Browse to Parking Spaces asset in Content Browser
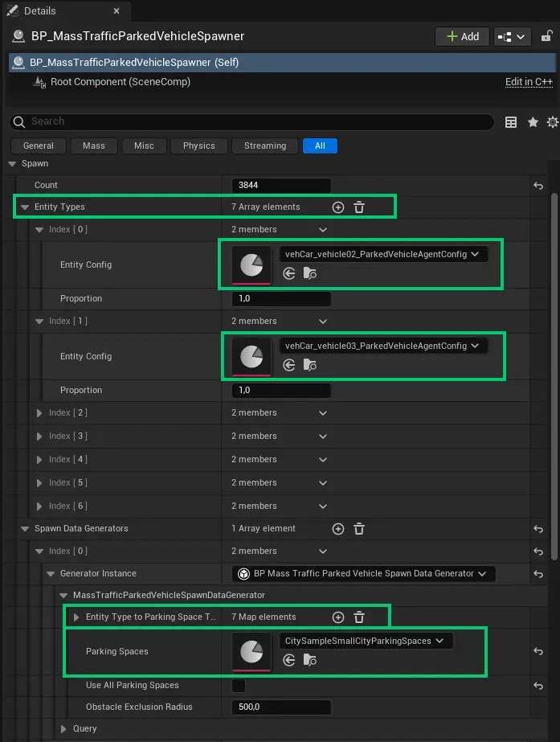The height and width of the screenshot is (742, 560). (310, 660)
